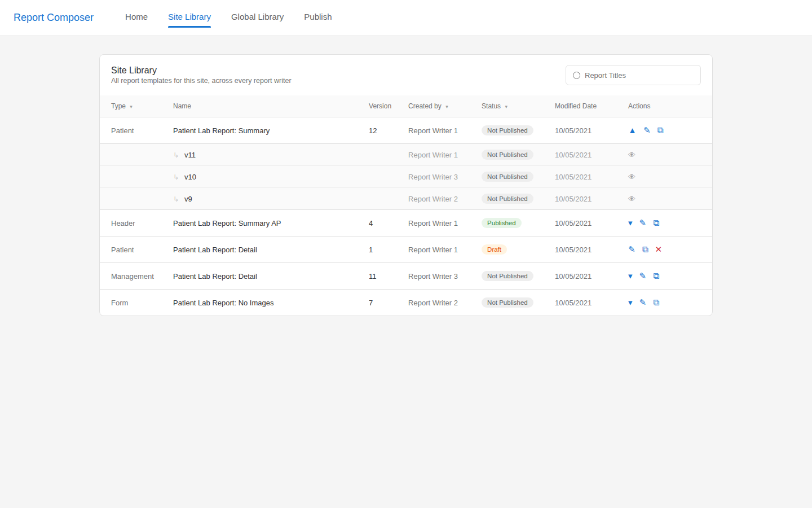Edit the Draft Patient Lab Report: Detail

coord(632,249)
